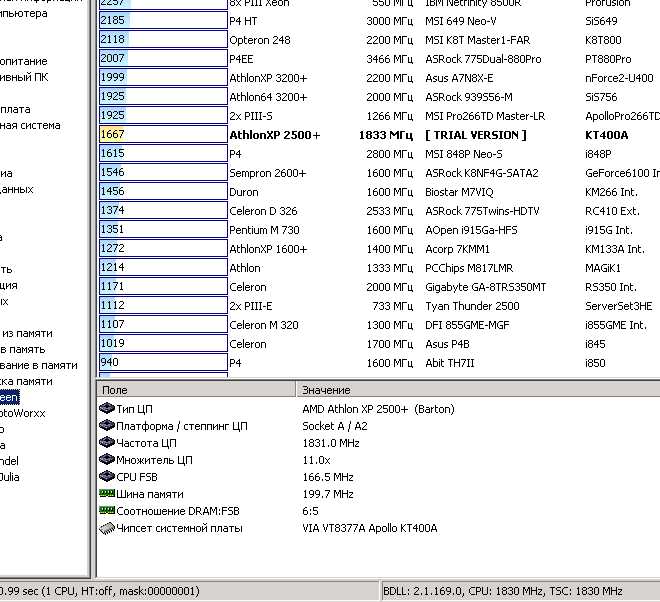Click the chipset icon beside Чипсет системной платы
The image size is (660, 602).
tap(107, 528)
